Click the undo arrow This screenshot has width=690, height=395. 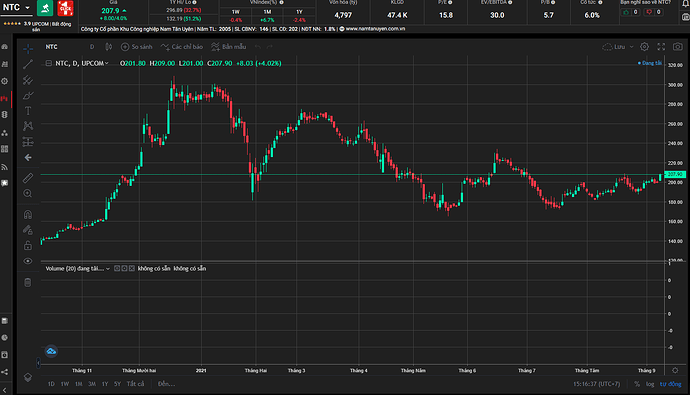[258, 47]
